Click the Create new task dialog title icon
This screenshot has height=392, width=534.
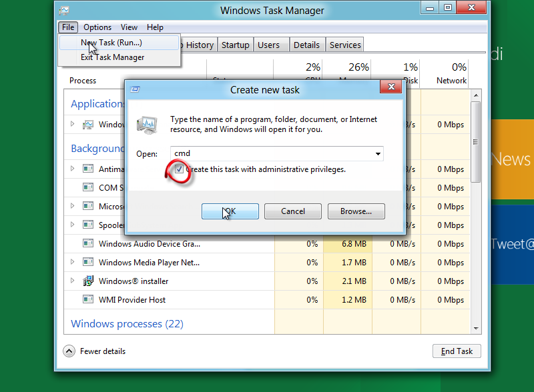click(136, 89)
